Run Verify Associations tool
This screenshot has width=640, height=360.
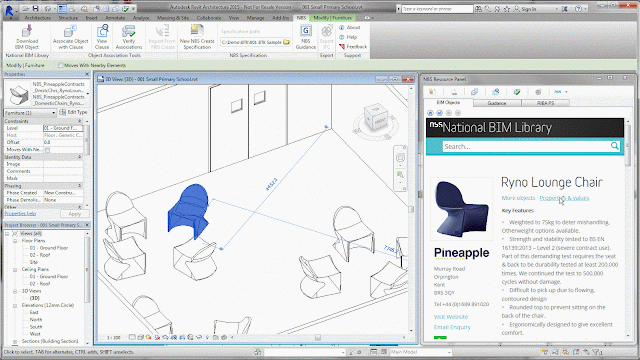pos(129,37)
